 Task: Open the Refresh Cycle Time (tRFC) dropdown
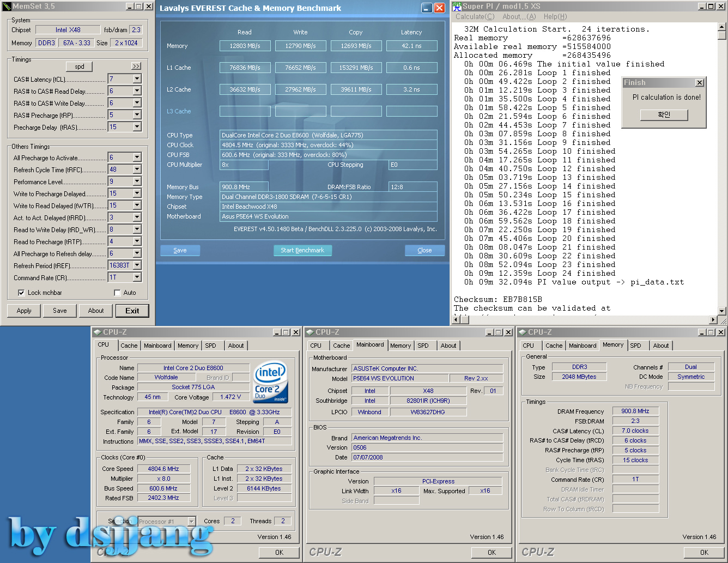coord(137,169)
